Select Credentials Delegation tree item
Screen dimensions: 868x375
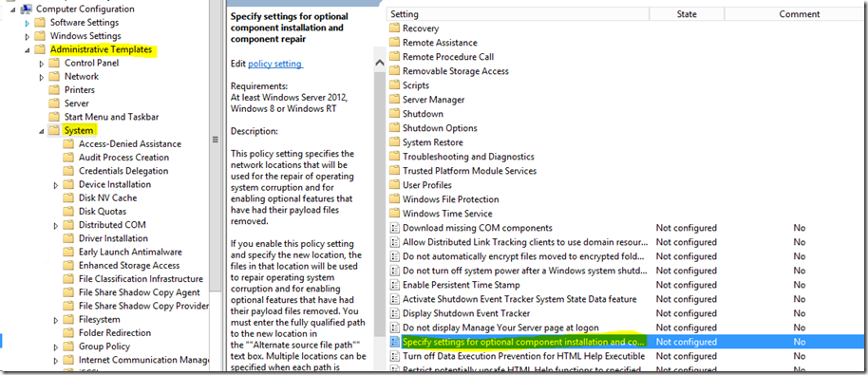click(x=123, y=171)
